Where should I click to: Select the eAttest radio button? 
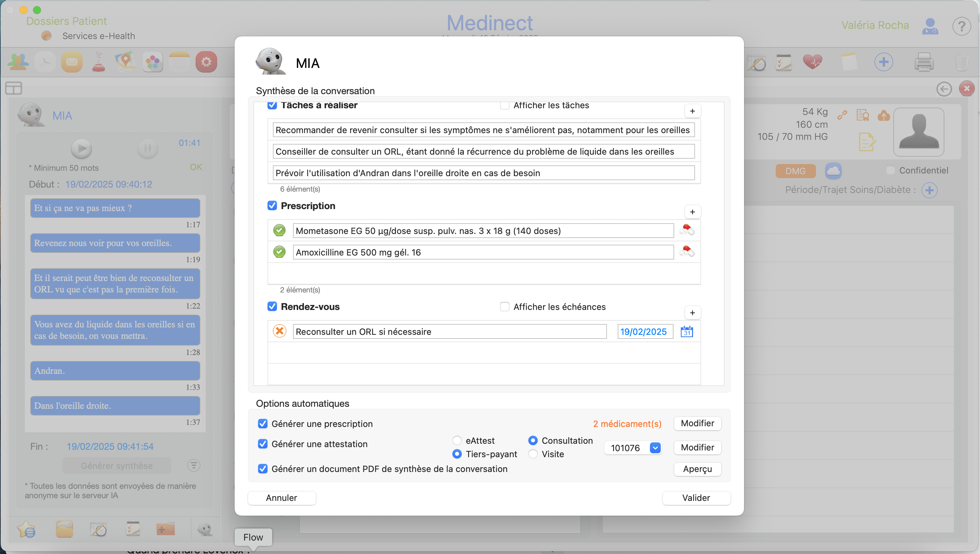pyautogui.click(x=457, y=441)
